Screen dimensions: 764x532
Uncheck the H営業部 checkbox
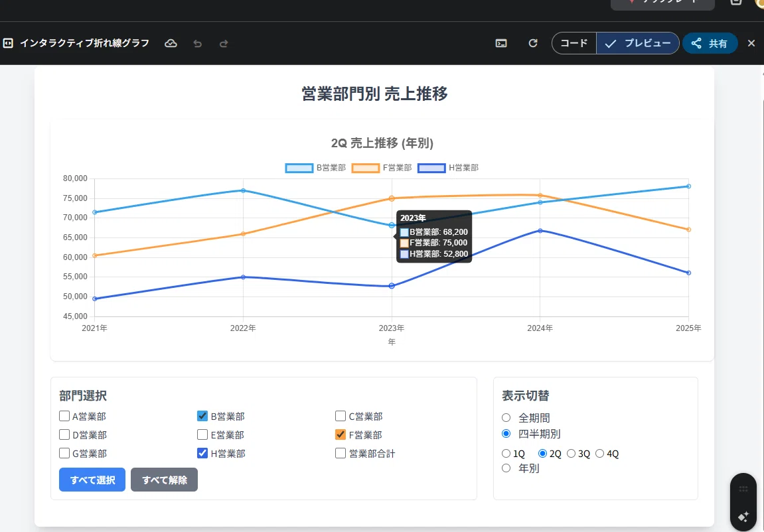202,453
